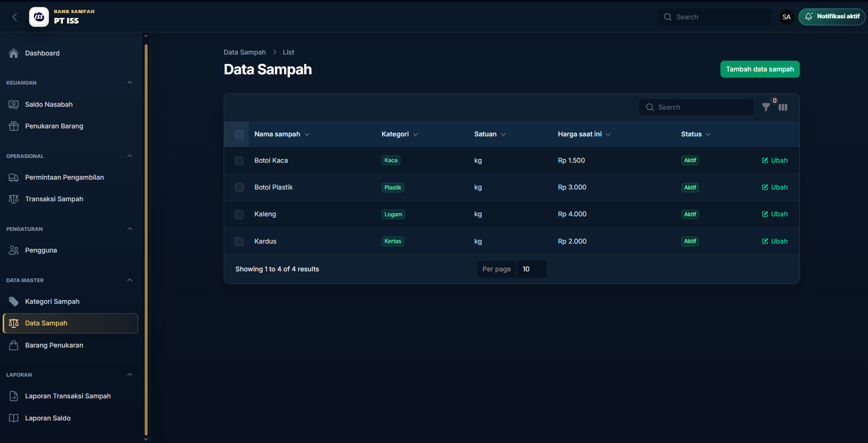The image size is (868, 443).
Task: Click the magnifier icon in table search
Action: [x=650, y=107]
